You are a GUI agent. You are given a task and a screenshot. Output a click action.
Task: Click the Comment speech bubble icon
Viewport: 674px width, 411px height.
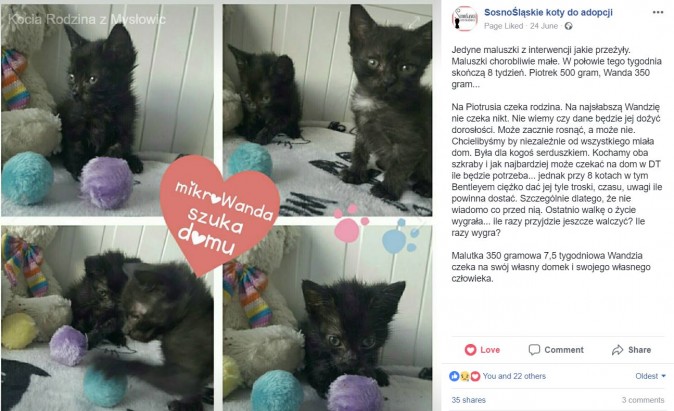(534, 350)
